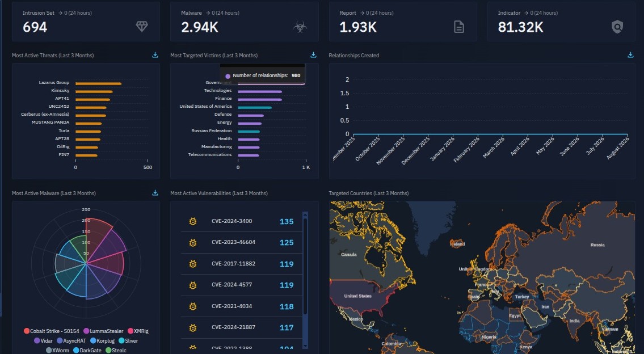Image resolution: width=644 pixels, height=354 pixels.
Task: Toggle Stealc legend entry
Action: pyautogui.click(x=116, y=350)
